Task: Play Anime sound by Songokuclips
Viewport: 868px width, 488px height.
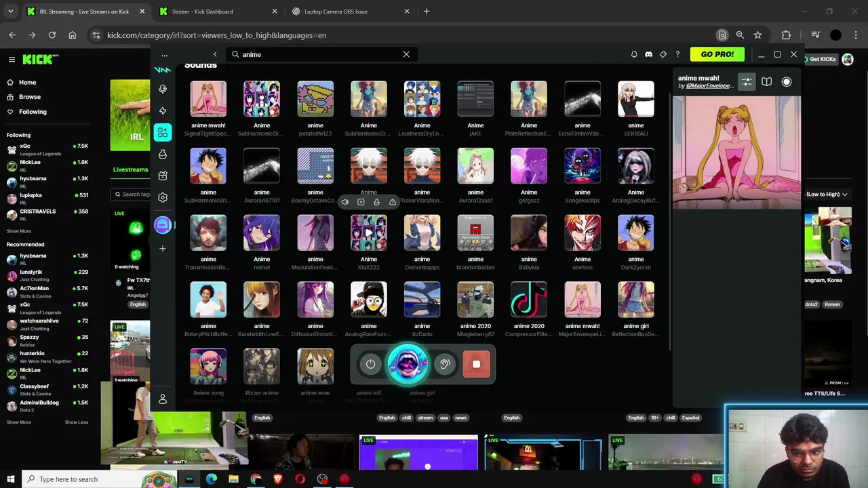Action: tap(583, 166)
